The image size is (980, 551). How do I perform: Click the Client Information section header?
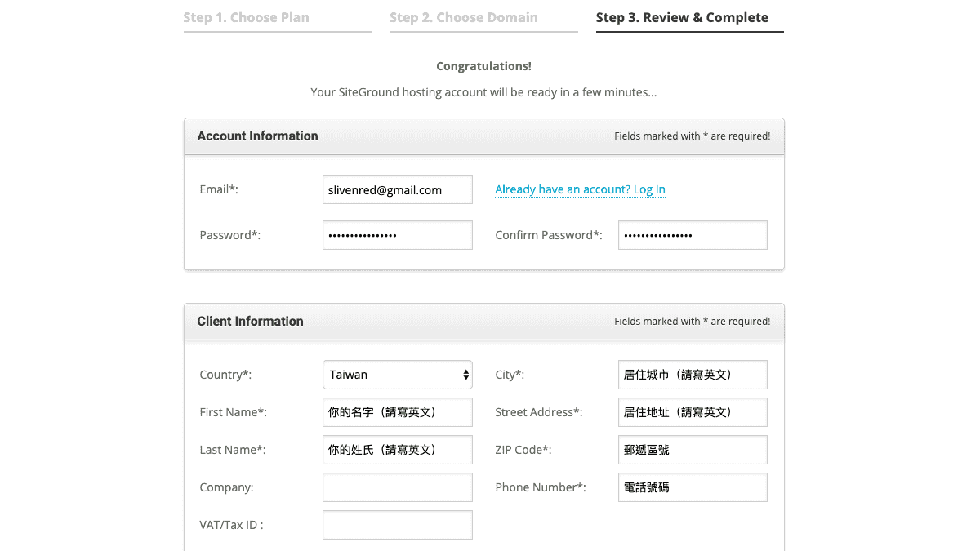pyautogui.click(x=250, y=322)
